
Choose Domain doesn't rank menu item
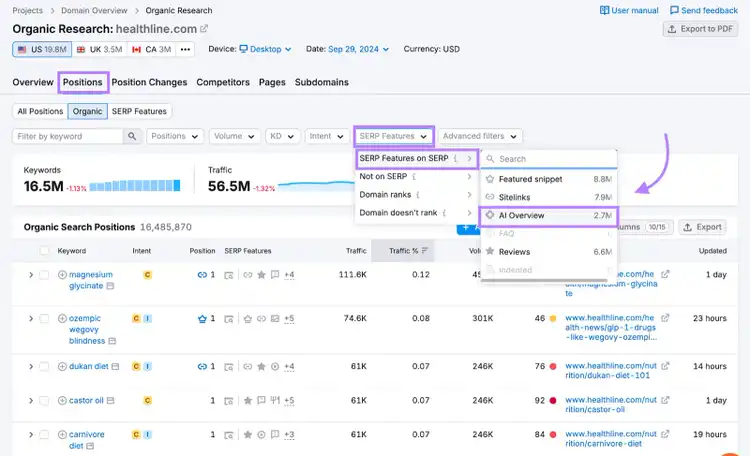(417, 213)
